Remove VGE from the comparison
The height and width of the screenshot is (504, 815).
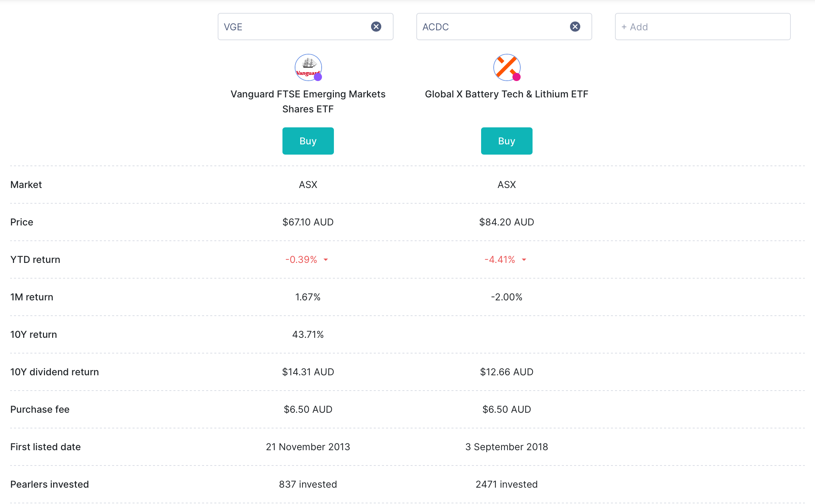[376, 27]
